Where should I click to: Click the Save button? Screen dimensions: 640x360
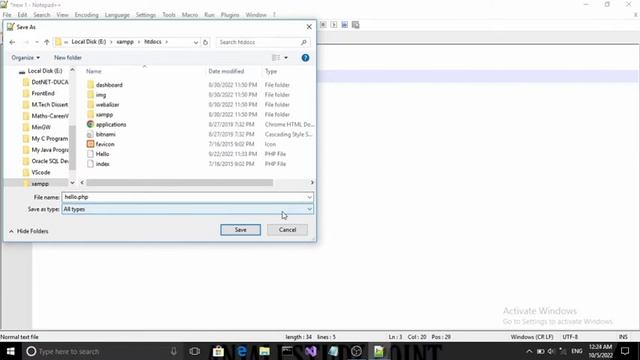tap(240, 230)
